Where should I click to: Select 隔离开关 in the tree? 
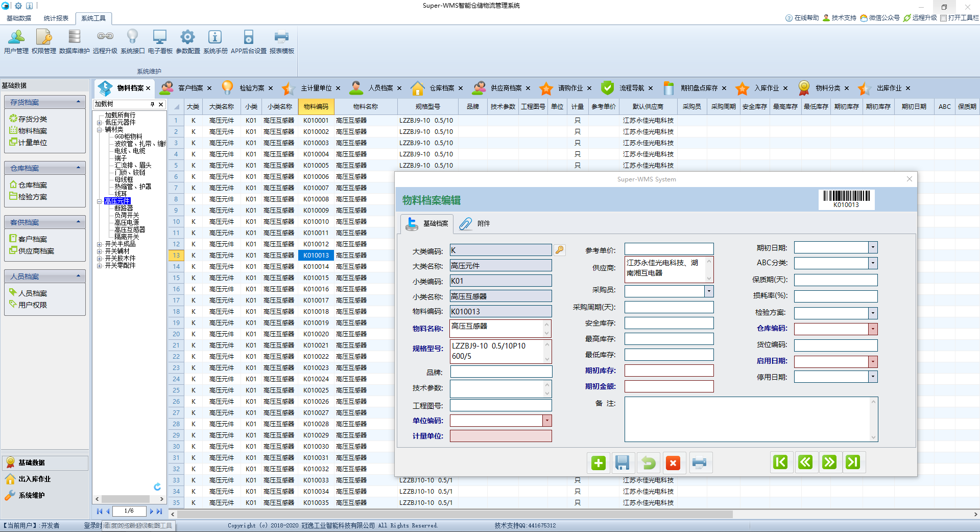[127, 237]
